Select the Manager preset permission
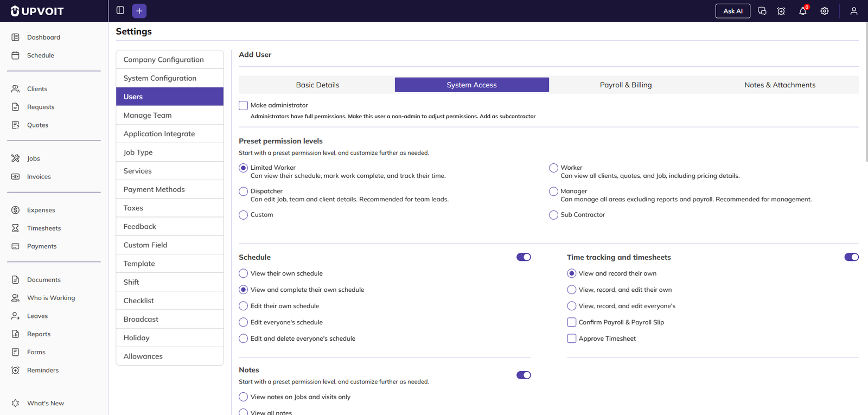 (x=553, y=191)
